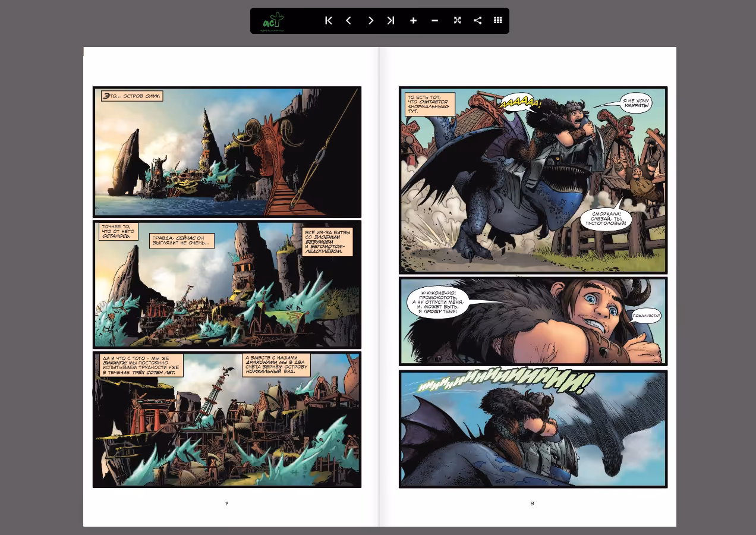Click the right comic page 8

point(528,287)
